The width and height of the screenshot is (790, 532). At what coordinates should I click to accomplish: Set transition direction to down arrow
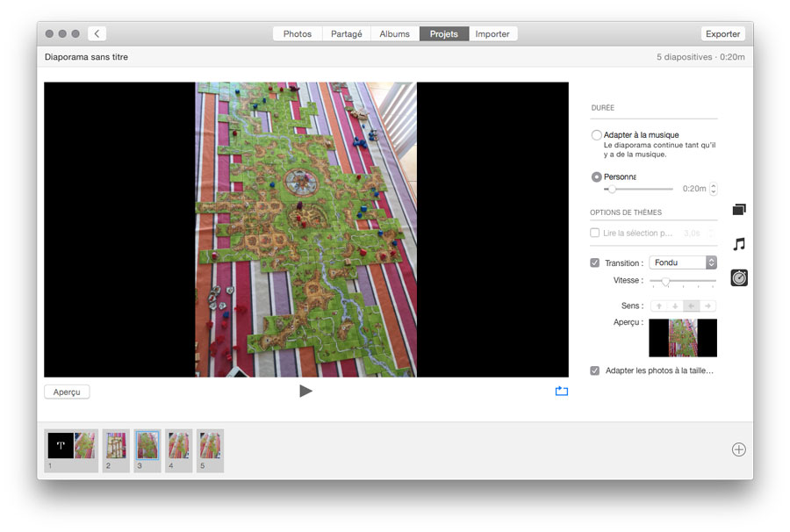coord(675,306)
